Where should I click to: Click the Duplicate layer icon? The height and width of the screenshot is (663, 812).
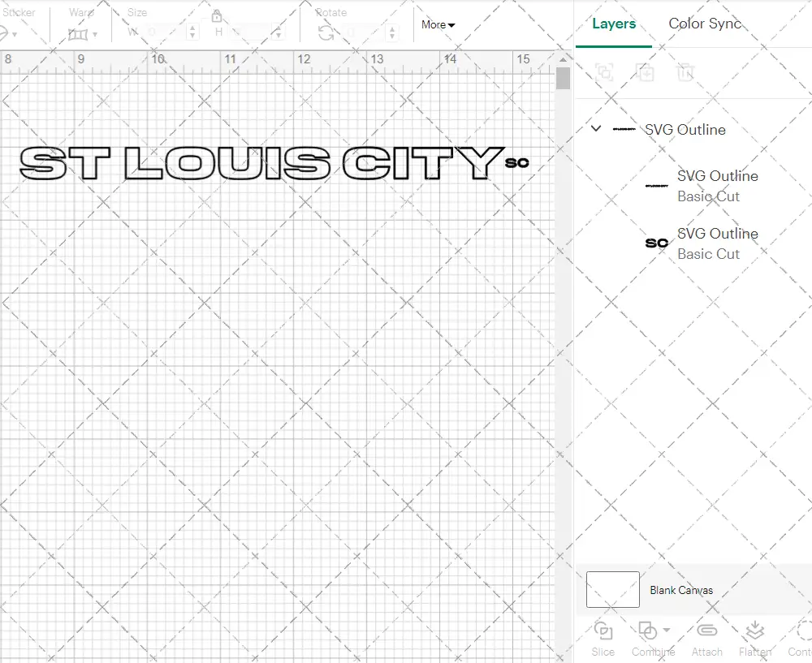tap(646, 73)
